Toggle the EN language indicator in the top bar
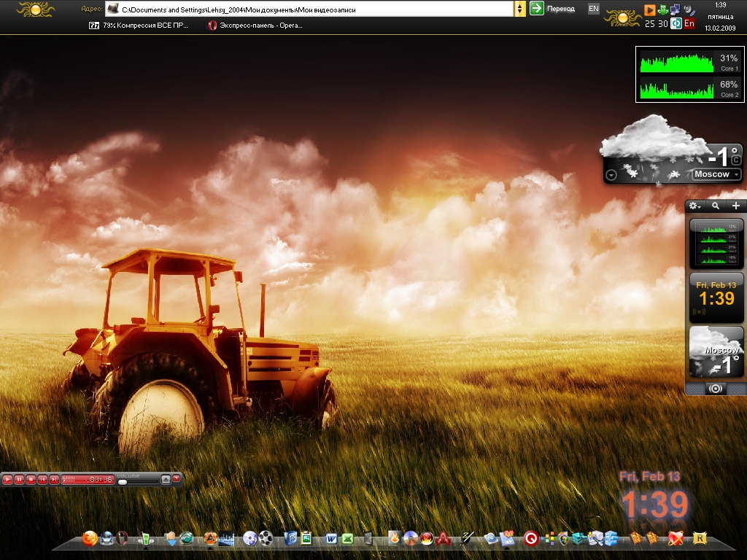This screenshot has height=560, width=747. pos(594,9)
